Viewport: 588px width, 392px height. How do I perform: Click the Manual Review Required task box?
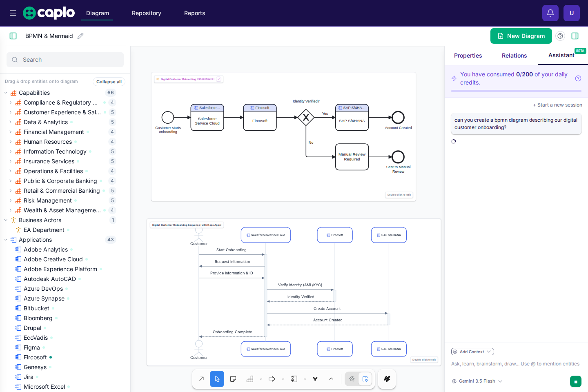(352, 157)
